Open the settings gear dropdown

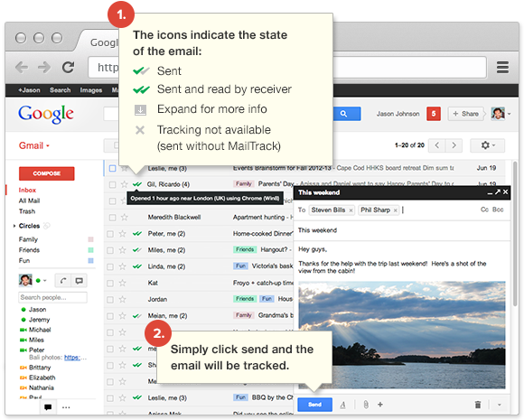click(x=488, y=145)
